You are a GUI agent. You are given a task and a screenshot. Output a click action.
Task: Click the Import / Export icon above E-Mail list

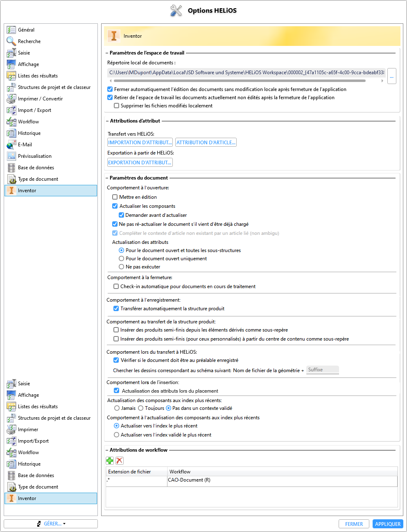(x=11, y=110)
